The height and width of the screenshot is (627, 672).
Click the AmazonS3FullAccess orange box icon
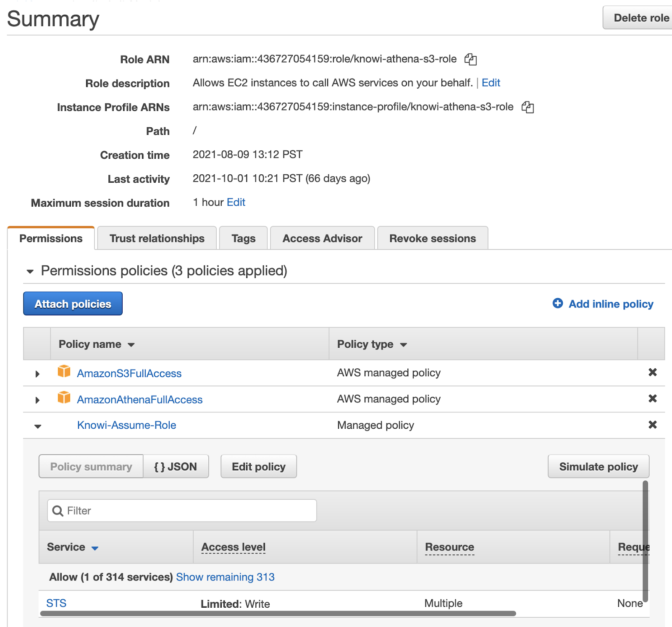(x=64, y=372)
